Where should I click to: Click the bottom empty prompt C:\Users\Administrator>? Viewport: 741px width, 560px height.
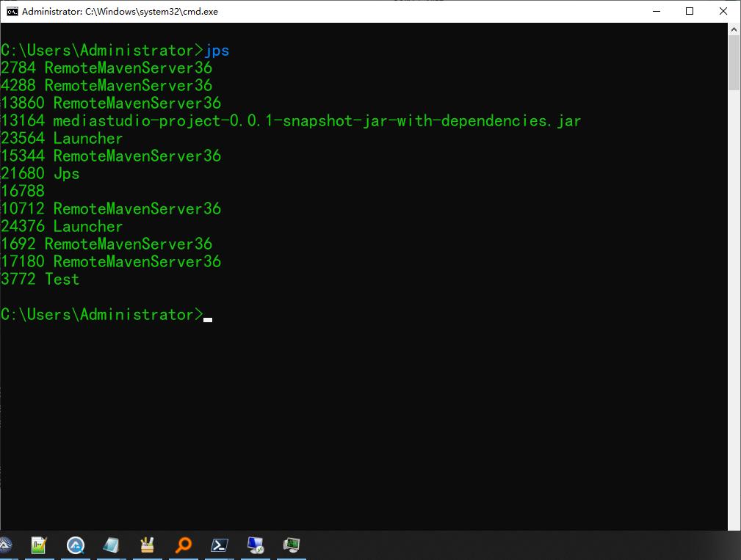102,314
